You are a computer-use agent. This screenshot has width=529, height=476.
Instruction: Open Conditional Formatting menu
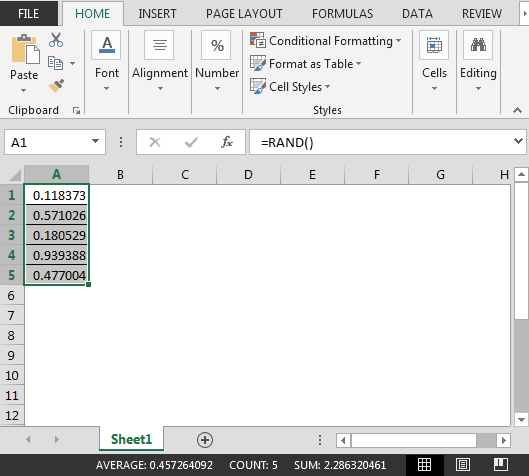click(326, 40)
